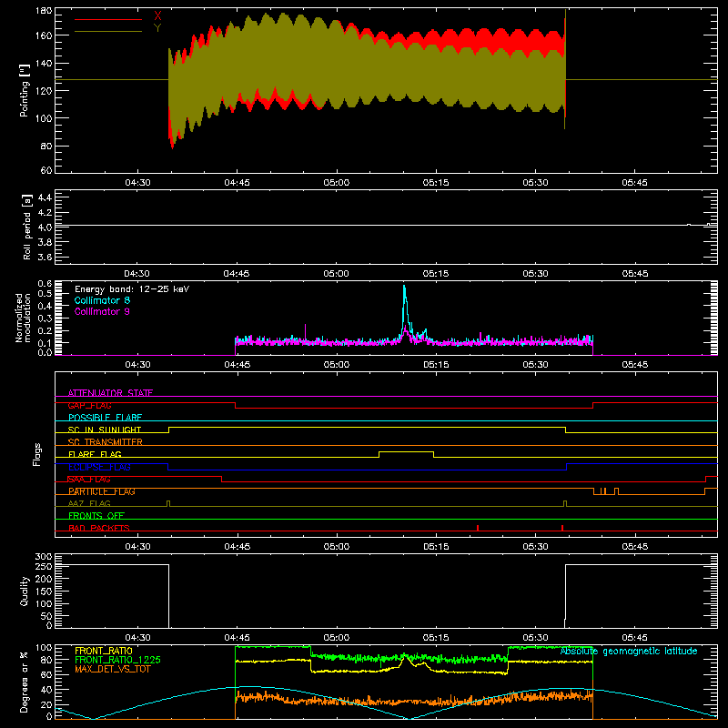
Task: Click the ECLIPSE_FLAG label
Action: coord(99,467)
